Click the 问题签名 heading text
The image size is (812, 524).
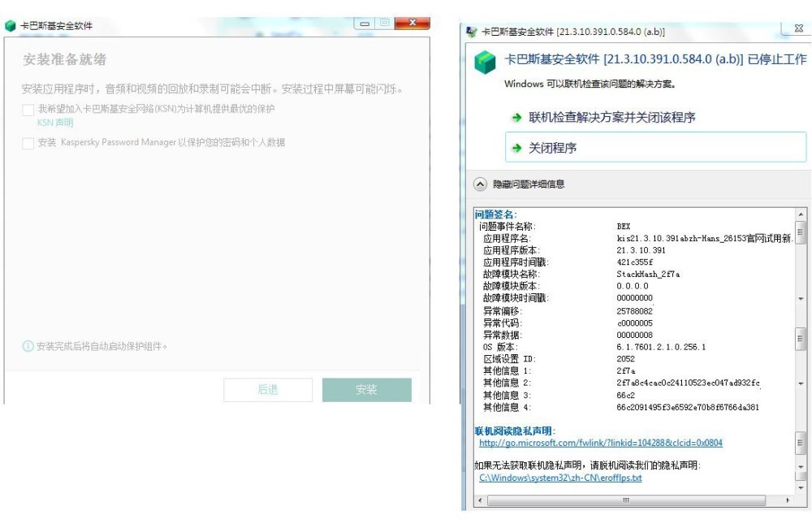tap(495, 214)
